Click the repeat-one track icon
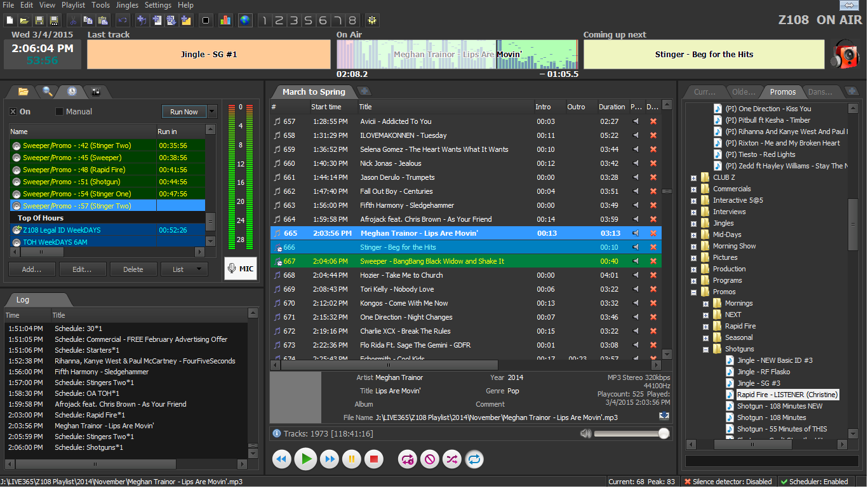The image size is (868, 488). point(408,459)
